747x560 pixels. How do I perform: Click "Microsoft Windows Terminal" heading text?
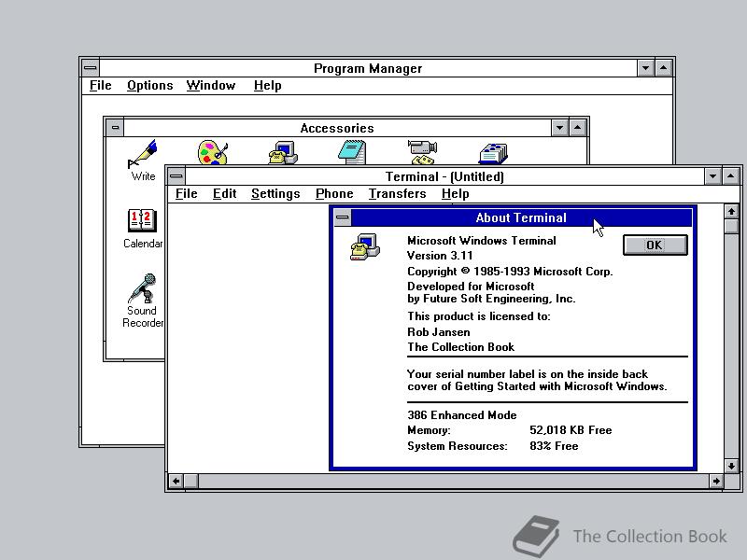[x=482, y=241]
